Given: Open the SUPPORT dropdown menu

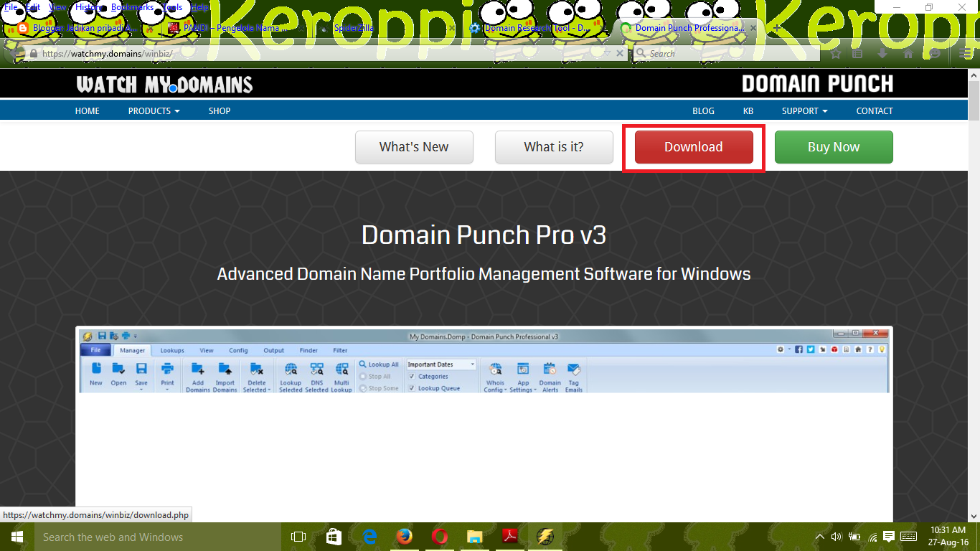Looking at the screenshot, I should 804,110.
